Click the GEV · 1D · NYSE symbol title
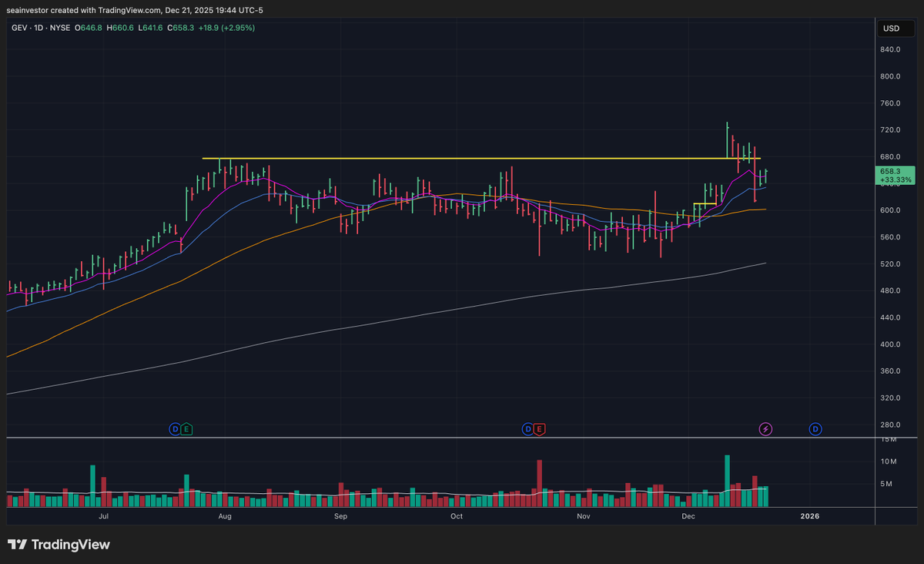The height and width of the screenshot is (564, 924). [39, 28]
